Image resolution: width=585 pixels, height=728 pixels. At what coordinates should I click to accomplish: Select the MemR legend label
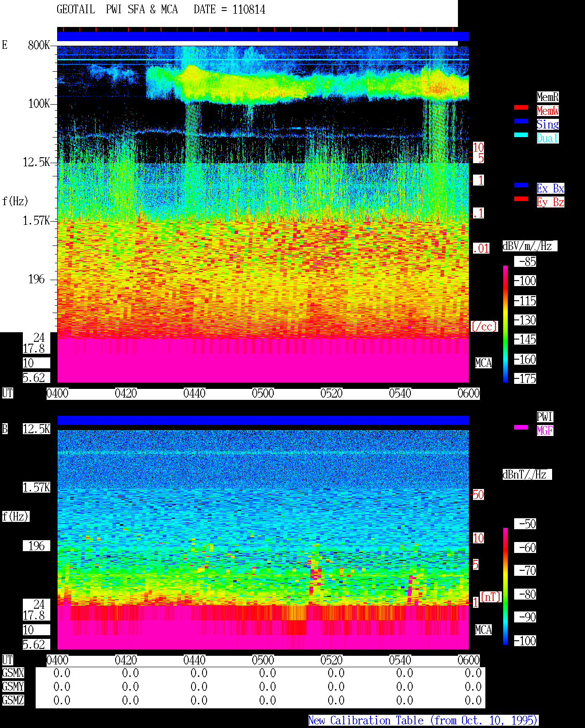pos(548,97)
